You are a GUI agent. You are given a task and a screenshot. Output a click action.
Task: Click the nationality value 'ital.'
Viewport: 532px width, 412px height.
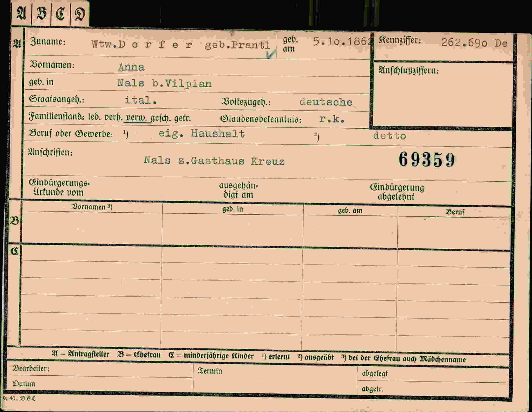point(140,100)
